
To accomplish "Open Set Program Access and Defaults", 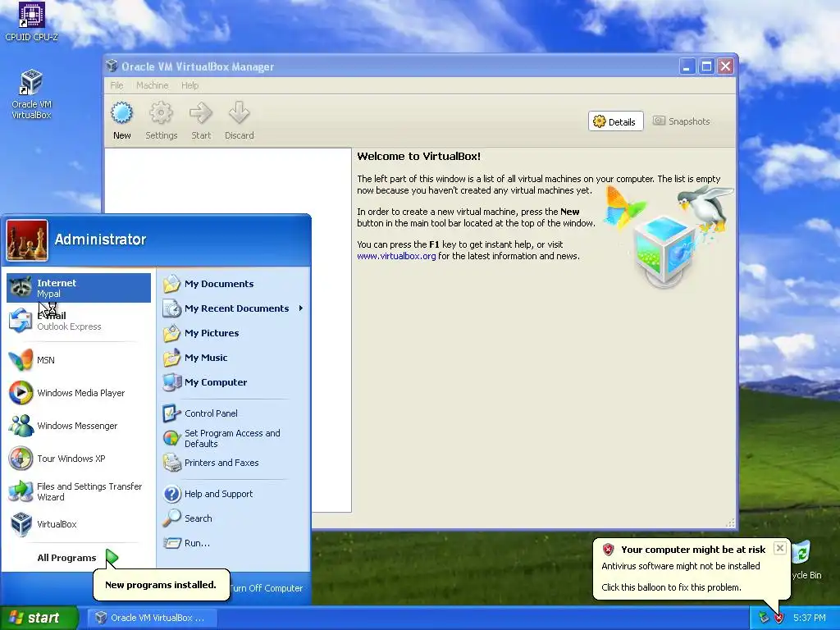I will [234, 438].
